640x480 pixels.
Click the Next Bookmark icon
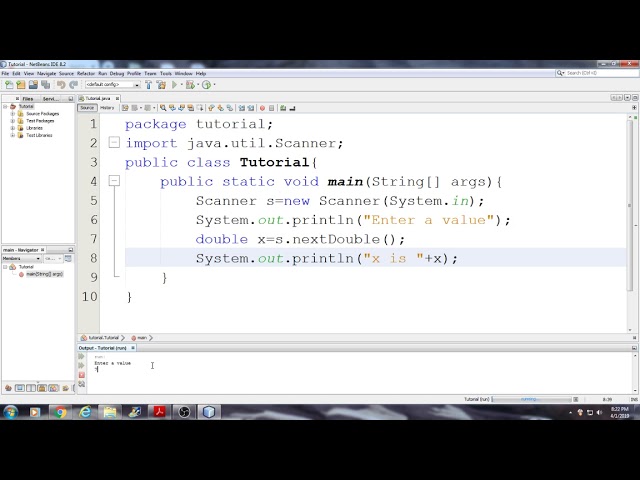pos(220,108)
